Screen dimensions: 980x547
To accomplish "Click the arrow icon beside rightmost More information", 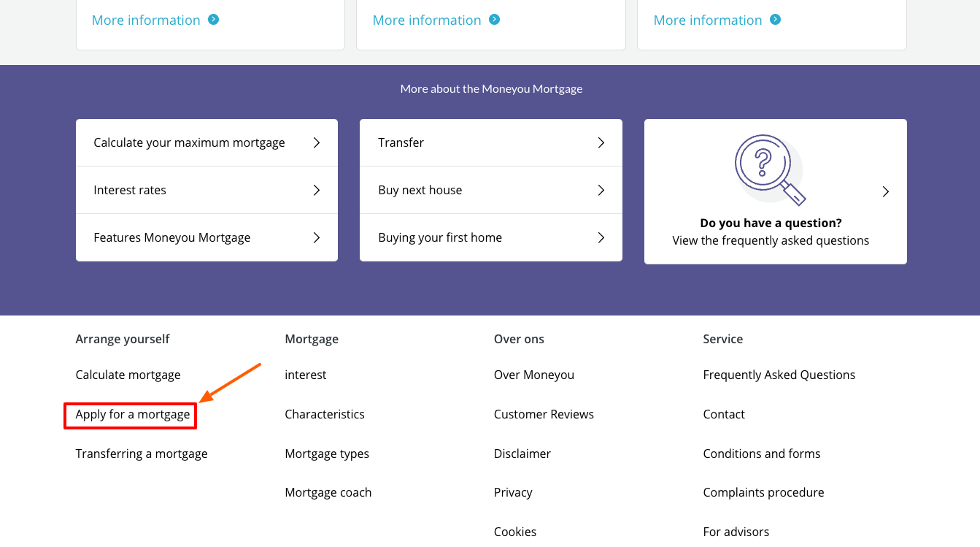I will click(x=775, y=20).
